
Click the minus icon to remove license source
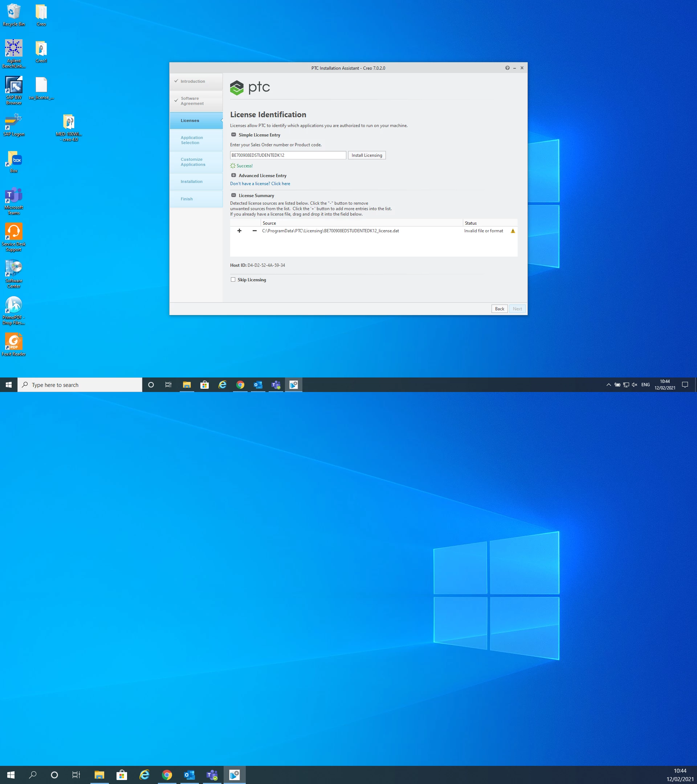[254, 231]
